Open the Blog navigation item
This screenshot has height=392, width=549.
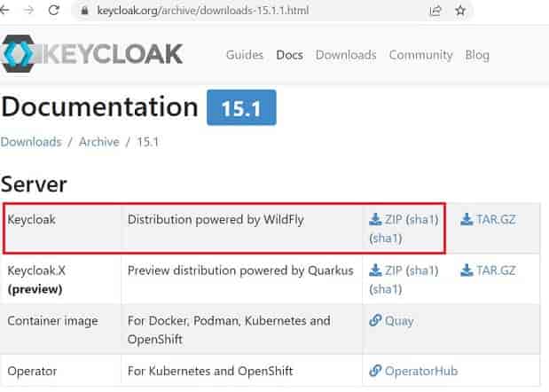477,55
